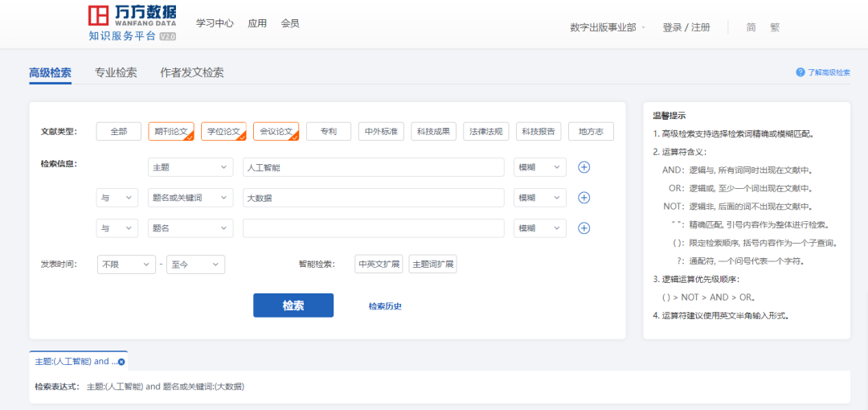Switch to traditional Chinese 繁
The image size is (868, 410).
coord(775,27)
